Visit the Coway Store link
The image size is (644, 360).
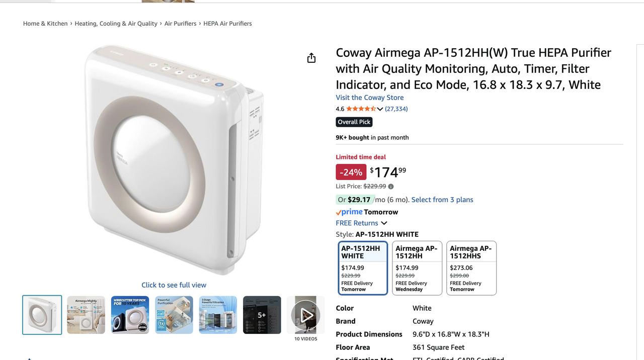tap(370, 98)
